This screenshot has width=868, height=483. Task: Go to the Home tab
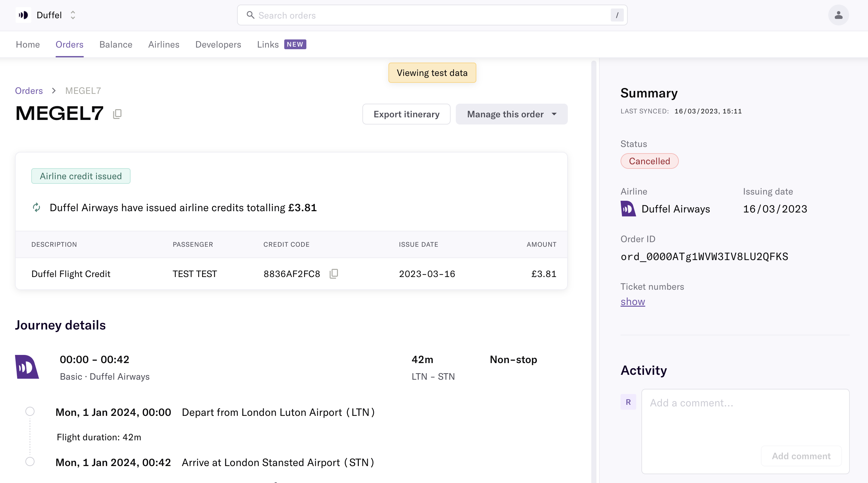coord(28,45)
